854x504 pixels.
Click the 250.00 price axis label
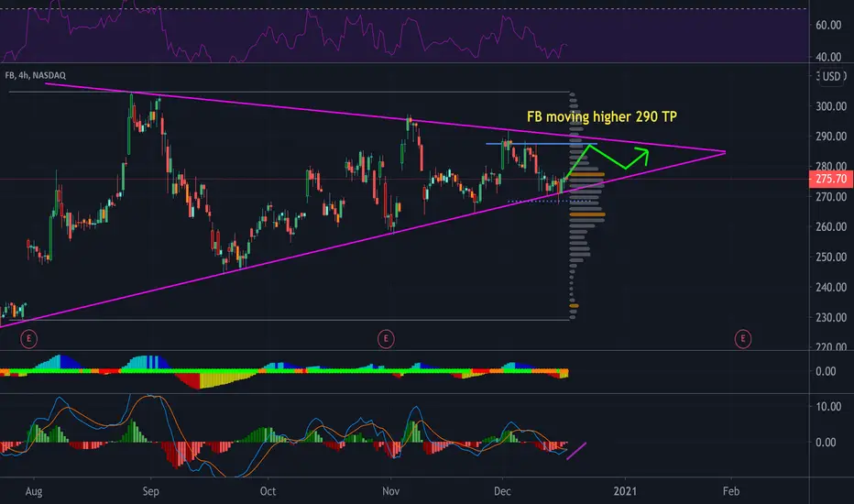[x=830, y=257]
